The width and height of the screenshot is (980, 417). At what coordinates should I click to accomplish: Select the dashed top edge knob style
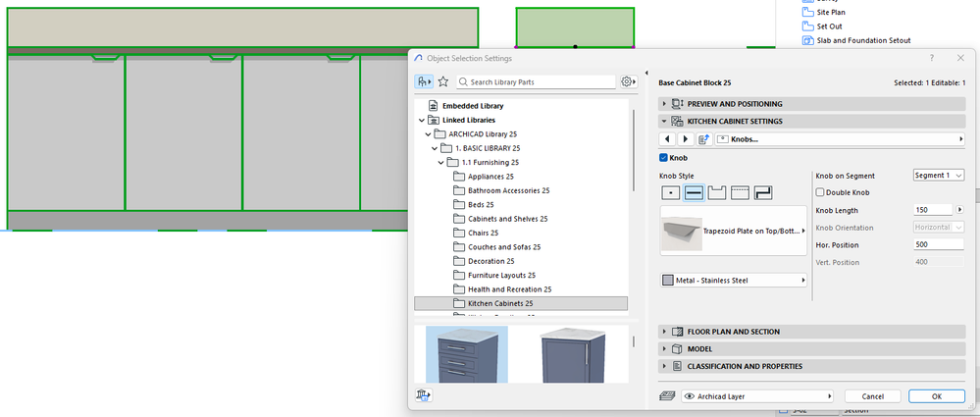[x=740, y=193]
